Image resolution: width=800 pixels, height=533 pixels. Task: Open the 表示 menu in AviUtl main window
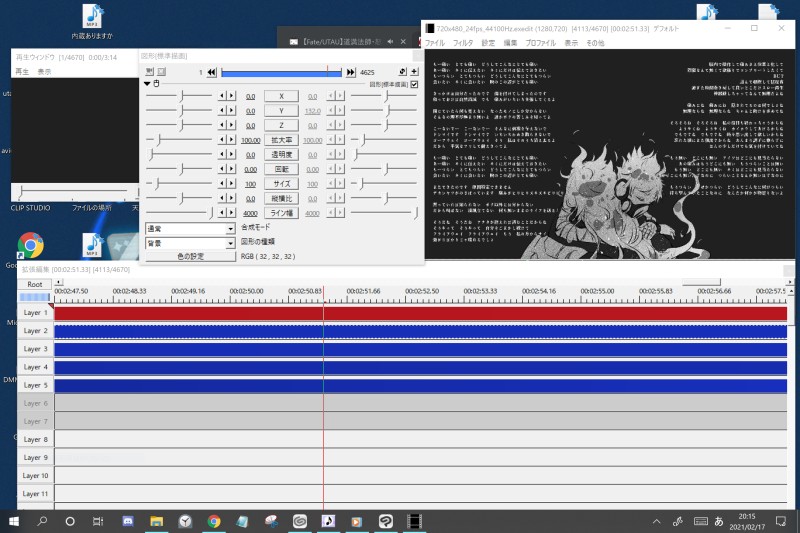tap(571, 43)
